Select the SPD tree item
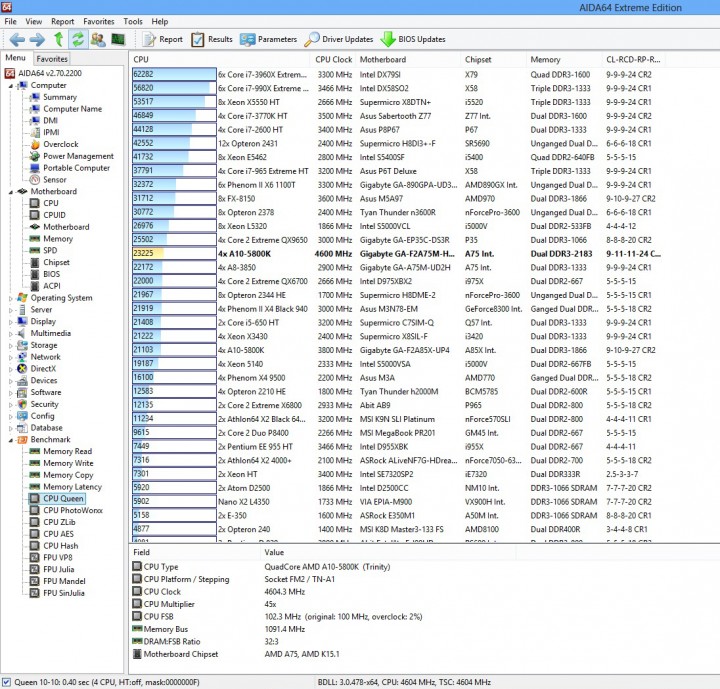This screenshot has width=720, height=689. click(50, 250)
